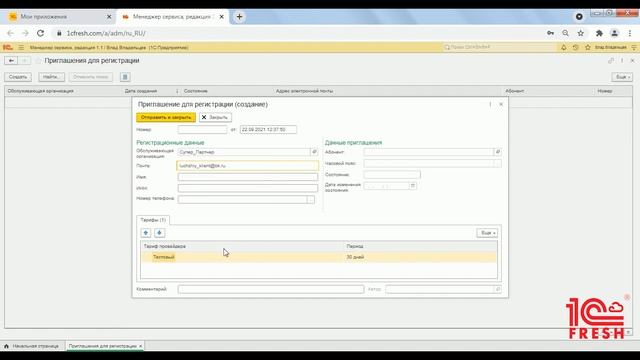Click the Тариф провайдера column header

coord(165,247)
